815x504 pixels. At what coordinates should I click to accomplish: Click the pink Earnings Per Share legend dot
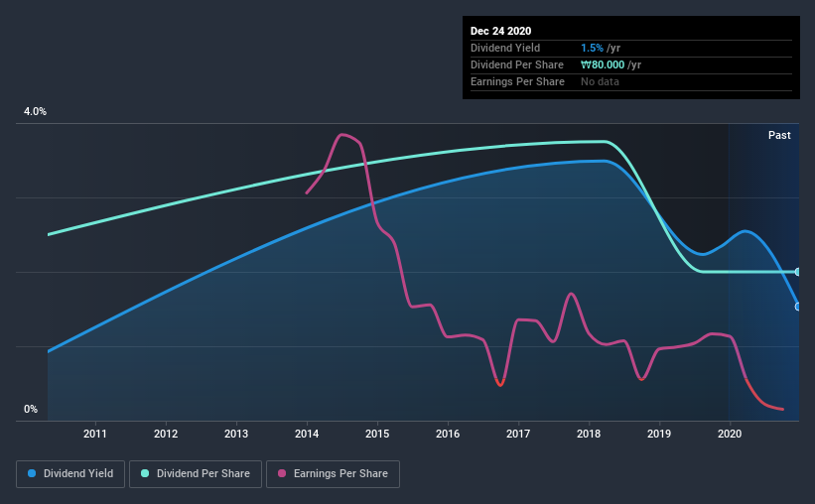click(x=282, y=473)
